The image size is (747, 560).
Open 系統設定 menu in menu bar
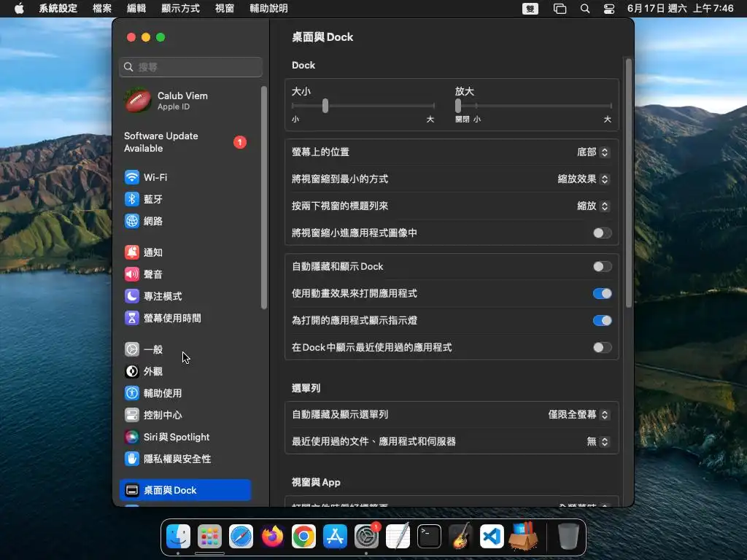(58, 9)
